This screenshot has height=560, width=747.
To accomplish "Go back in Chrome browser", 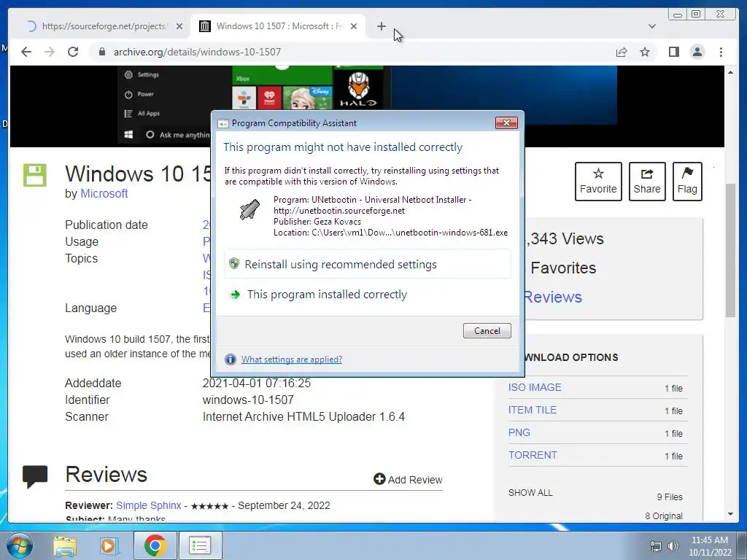I will pos(26,52).
